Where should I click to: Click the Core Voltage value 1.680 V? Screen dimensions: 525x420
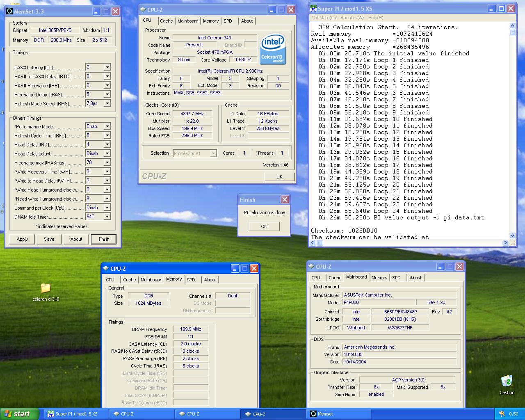pos(242,59)
